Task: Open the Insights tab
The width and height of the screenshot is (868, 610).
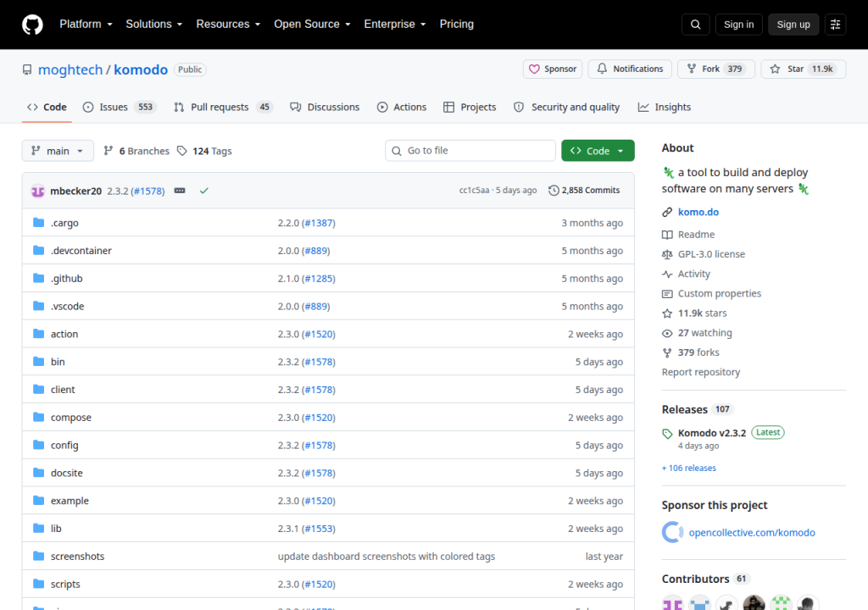Action: (x=665, y=108)
